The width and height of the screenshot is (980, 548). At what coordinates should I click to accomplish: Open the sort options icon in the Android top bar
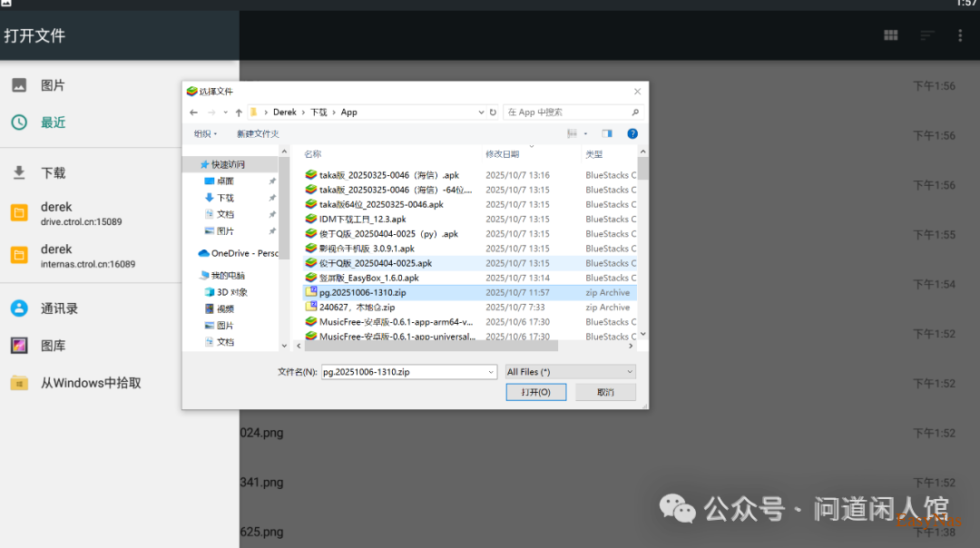[x=926, y=35]
